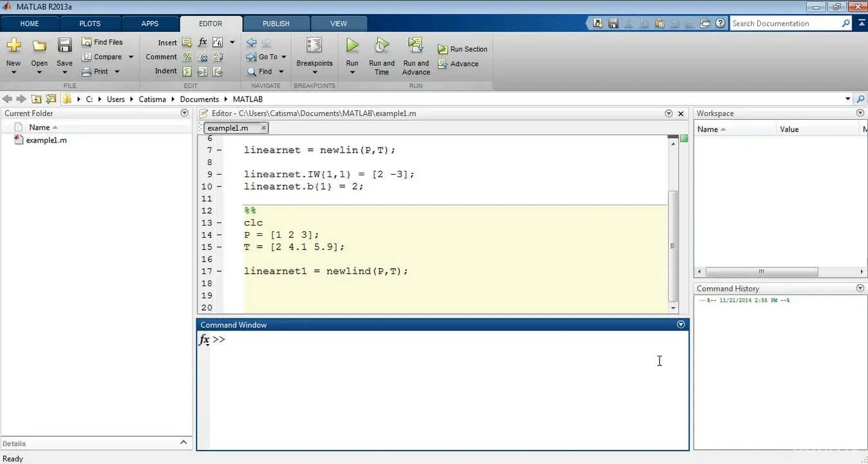Click the Go To icon
Screen dimensions: 868x464
coord(251,57)
